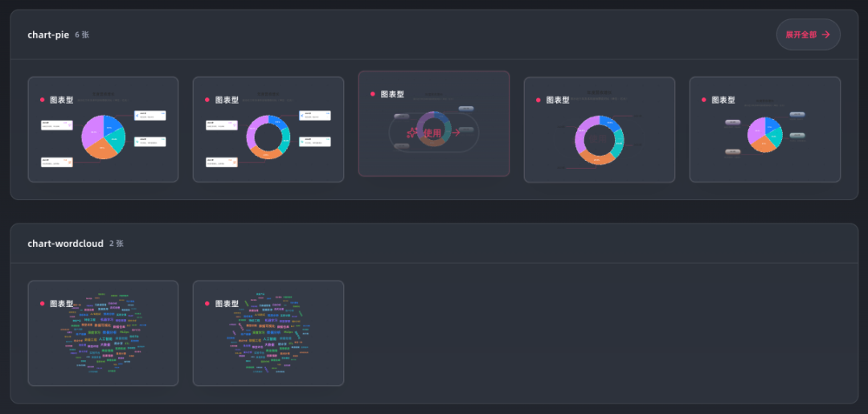Click the 2 张 count beside chart-wordcloud
The width and height of the screenshot is (868, 414).
(x=117, y=244)
